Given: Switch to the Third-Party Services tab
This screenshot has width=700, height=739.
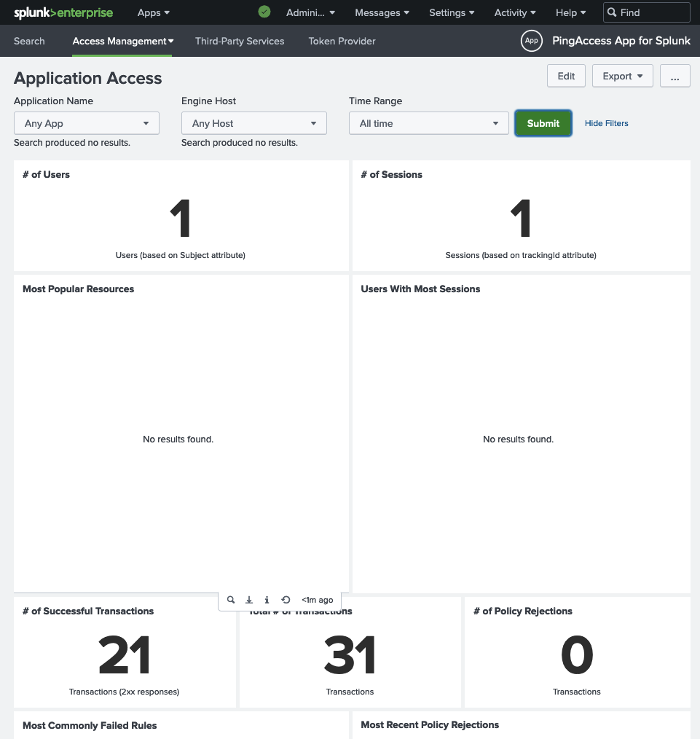Looking at the screenshot, I should coord(240,41).
